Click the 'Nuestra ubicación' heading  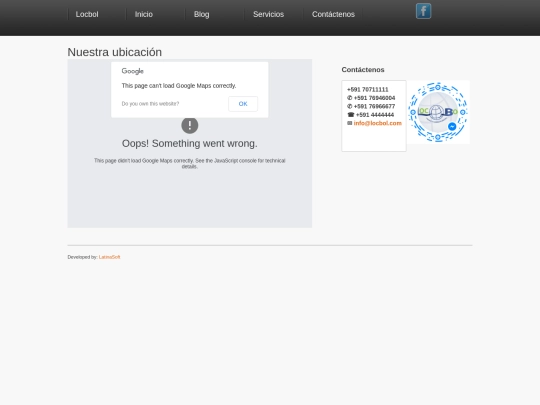point(115,52)
